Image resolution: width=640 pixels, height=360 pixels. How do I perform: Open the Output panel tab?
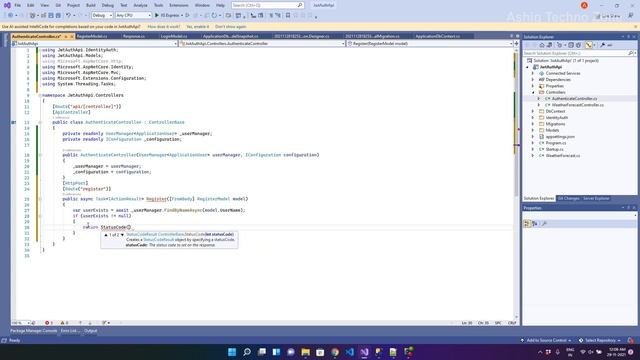click(91, 331)
